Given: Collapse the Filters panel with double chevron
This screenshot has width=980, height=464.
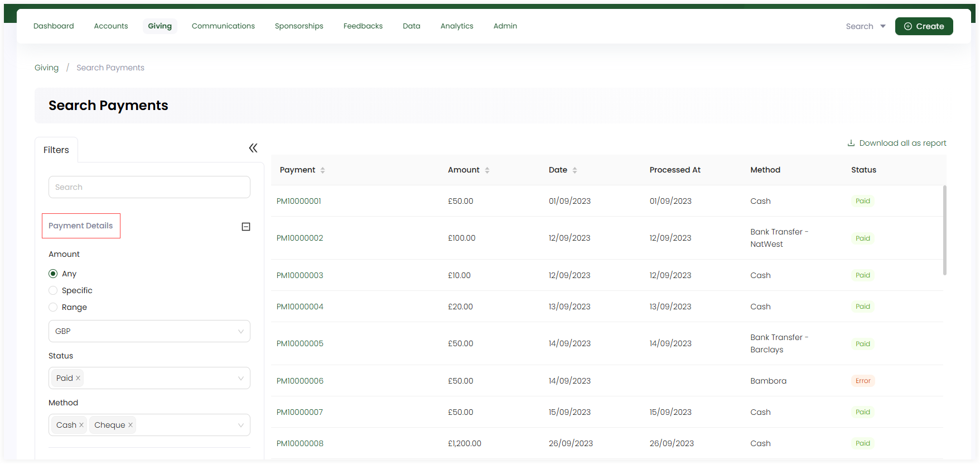Looking at the screenshot, I should click(253, 148).
